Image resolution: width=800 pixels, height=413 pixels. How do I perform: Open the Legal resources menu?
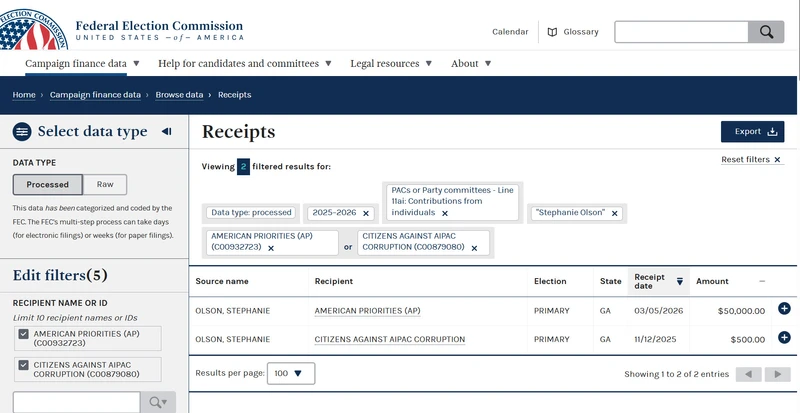(x=391, y=63)
